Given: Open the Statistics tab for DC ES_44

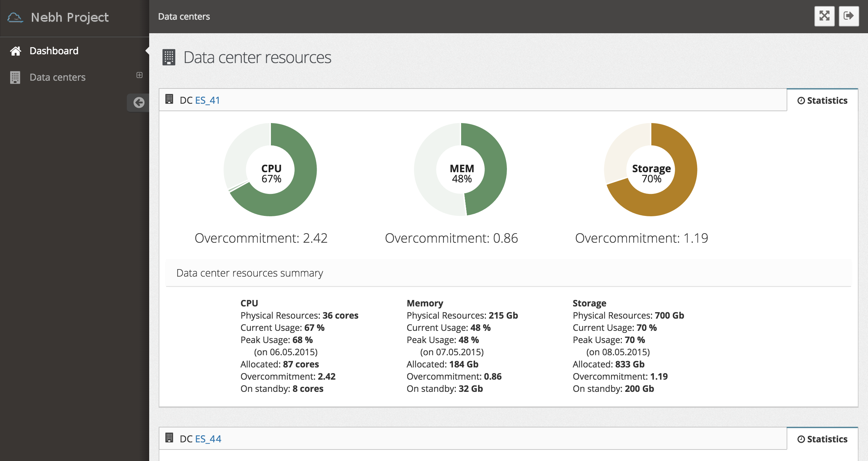Looking at the screenshot, I should pyautogui.click(x=822, y=439).
